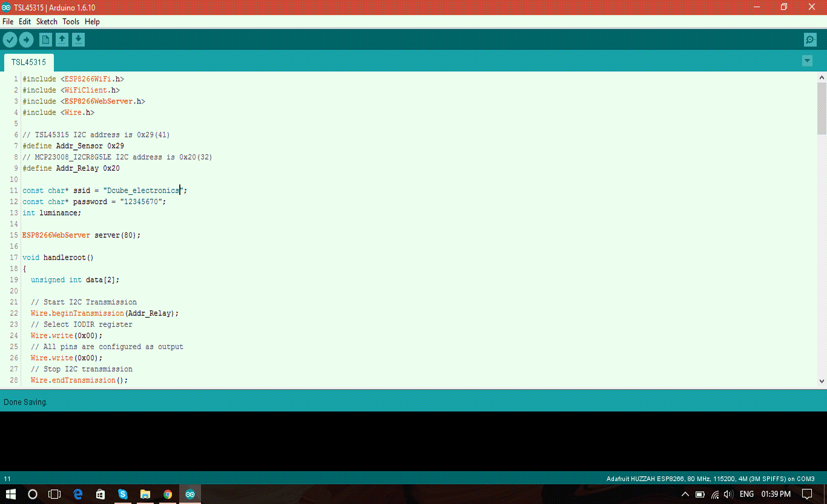Launch Microsoft Edge from taskbar

tap(77, 494)
